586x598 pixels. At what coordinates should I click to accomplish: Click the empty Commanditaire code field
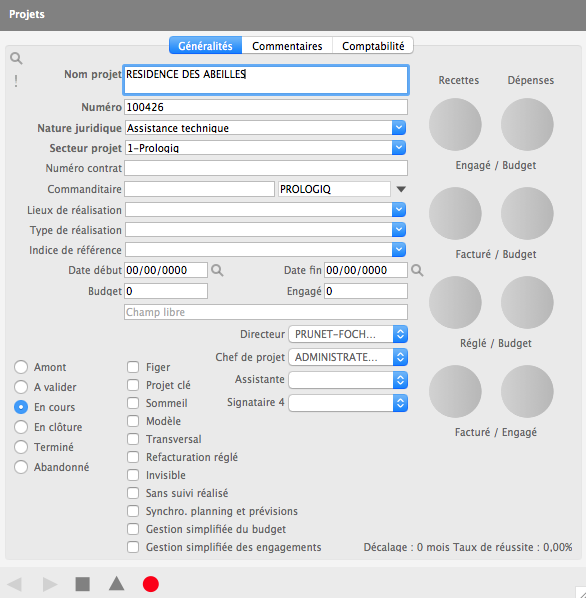tap(199, 189)
